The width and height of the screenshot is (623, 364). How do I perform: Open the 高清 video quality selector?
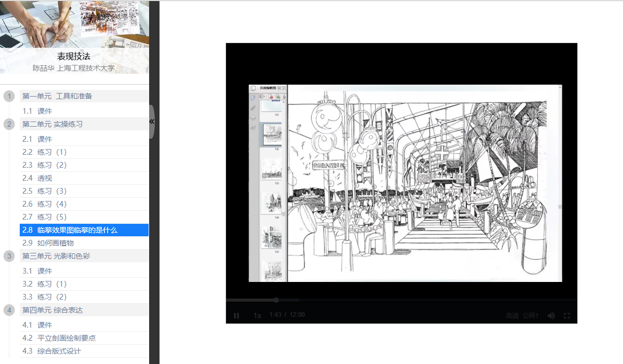(x=512, y=316)
